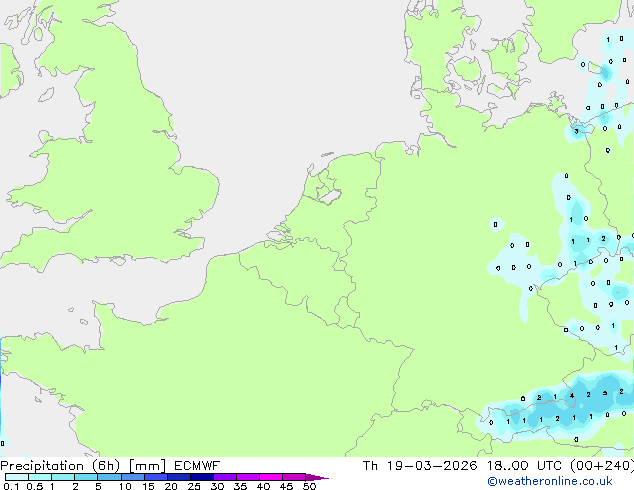Select the 0.5–1 mm legend color swatch

tap(40, 477)
